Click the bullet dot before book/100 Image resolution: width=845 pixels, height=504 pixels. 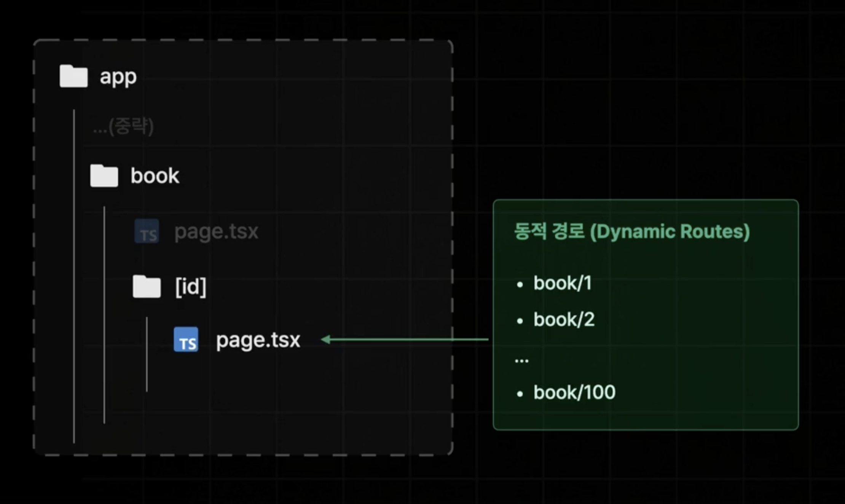pyautogui.click(x=520, y=394)
